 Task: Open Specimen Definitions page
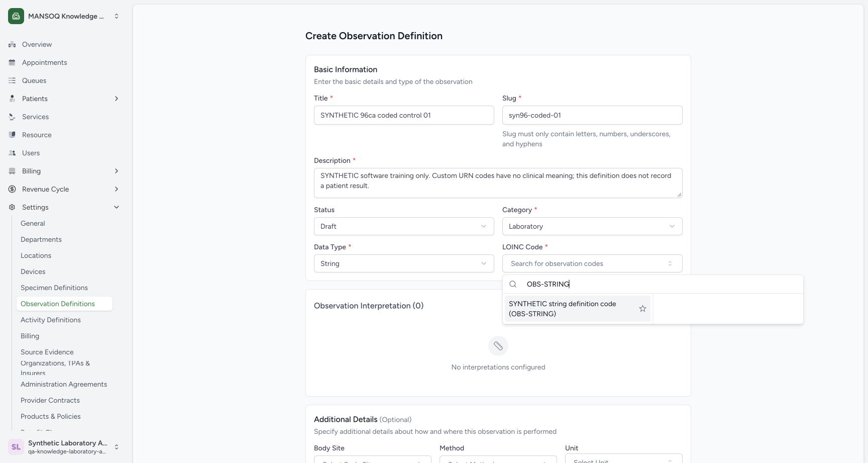click(x=54, y=288)
